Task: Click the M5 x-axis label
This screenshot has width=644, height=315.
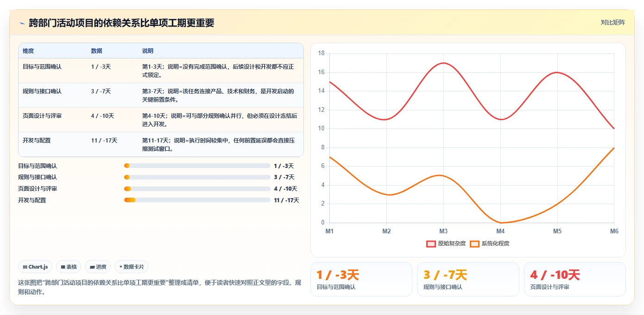Action: pos(557,231)
